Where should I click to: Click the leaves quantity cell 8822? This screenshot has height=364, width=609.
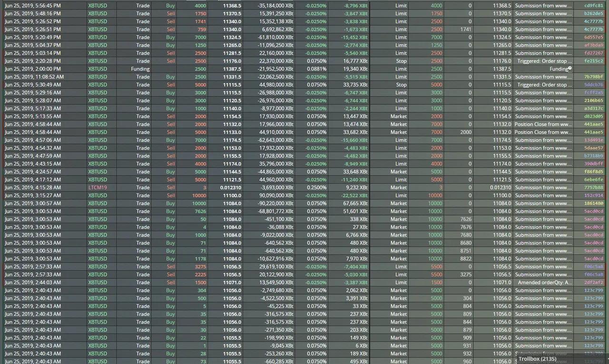[465, 259]
